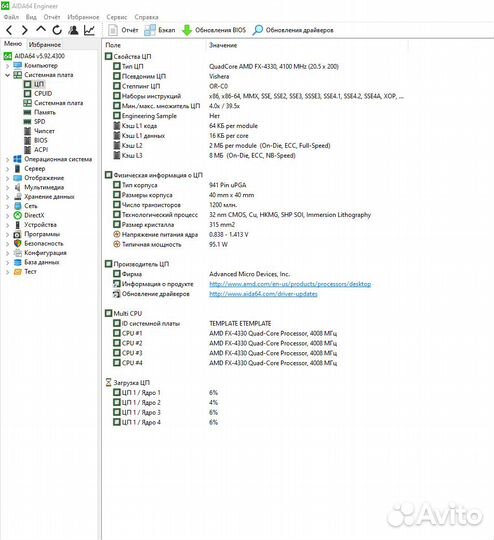
Task: Expand the Хранение данных tree node
Action: [8, 197]
